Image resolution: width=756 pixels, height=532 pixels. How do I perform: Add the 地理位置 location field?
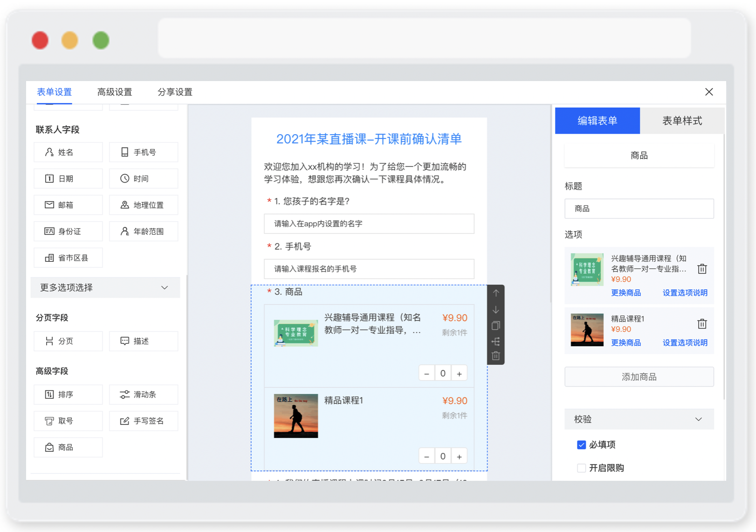(144, 205)
